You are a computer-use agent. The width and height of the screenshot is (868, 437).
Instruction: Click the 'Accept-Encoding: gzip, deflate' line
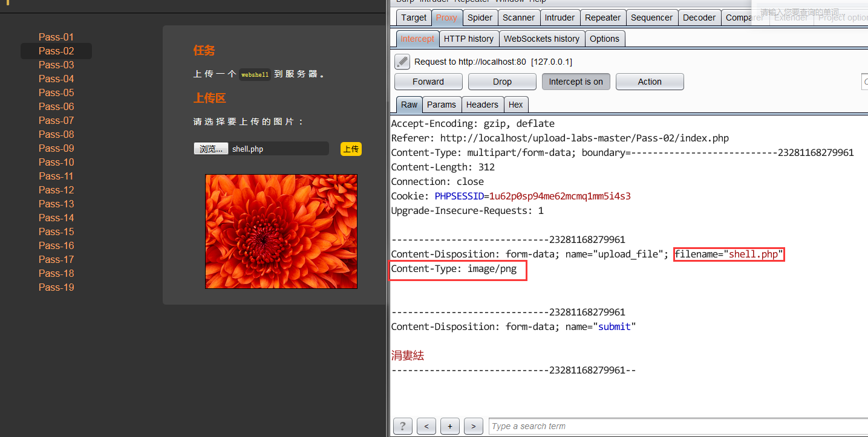click(x=472, y=124)
